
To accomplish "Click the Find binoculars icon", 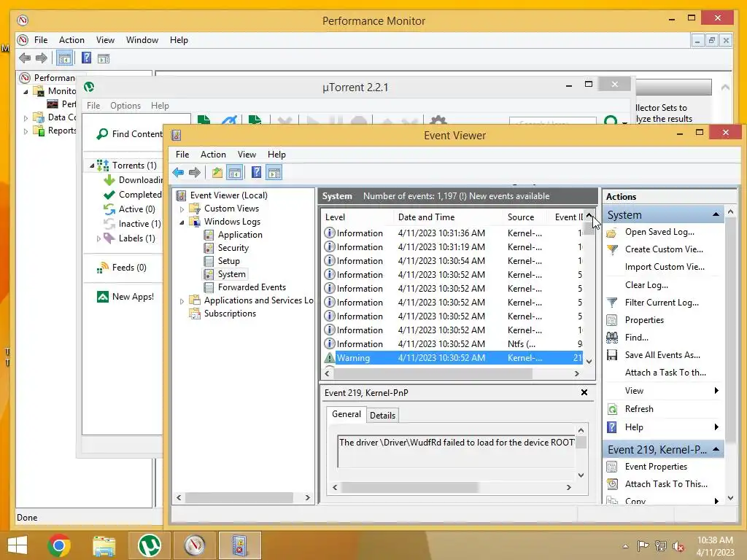I will (612, 338).
